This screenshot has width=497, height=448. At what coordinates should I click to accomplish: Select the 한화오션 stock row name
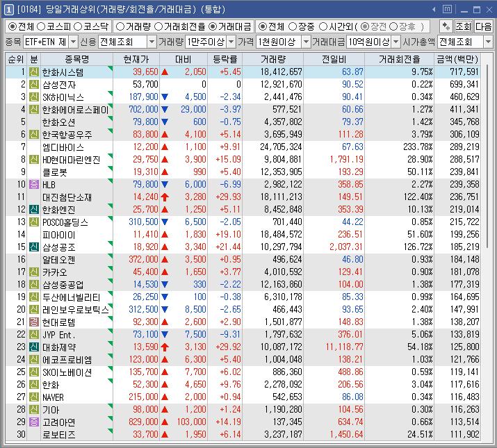(58, 122)
